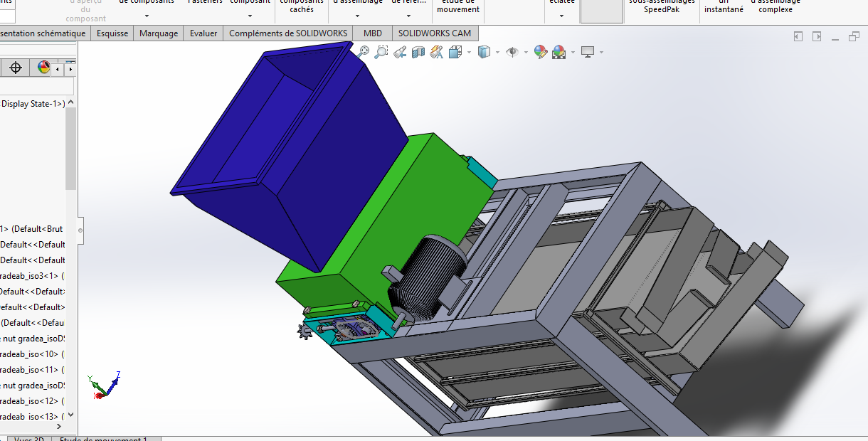Click the Hide/Show Annotations icon
Viewport: 868px width, 441px height.
point(437,51)
